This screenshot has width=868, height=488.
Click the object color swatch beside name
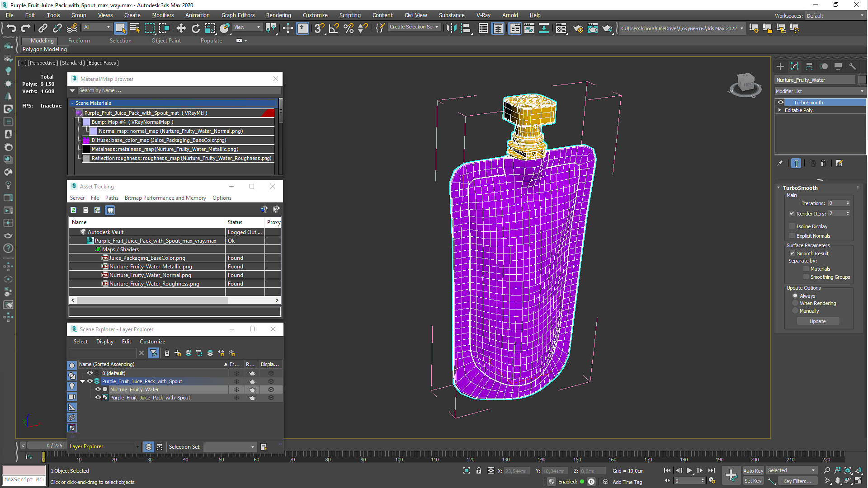point(862,80)
